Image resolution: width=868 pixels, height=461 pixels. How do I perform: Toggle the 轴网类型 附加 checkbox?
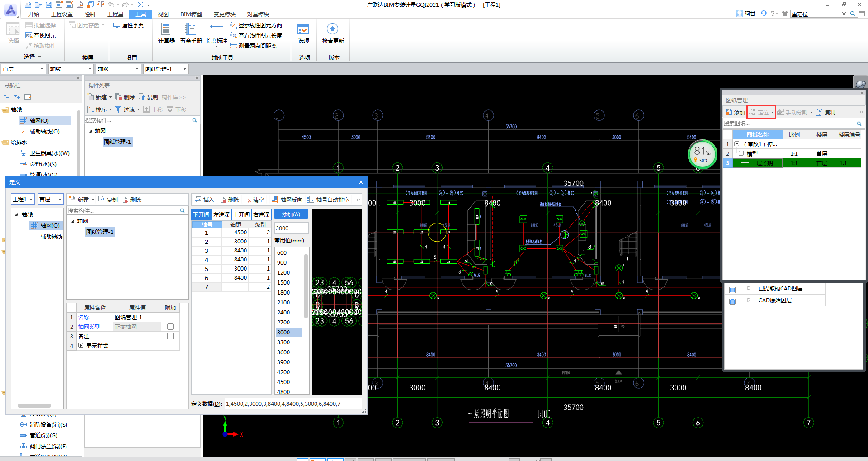(x=170, y=327)
